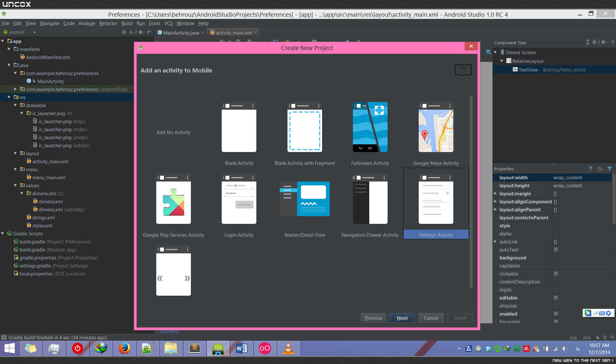
Task: Toggle the autoText checkbox
Action: click(x=556, y=250)
